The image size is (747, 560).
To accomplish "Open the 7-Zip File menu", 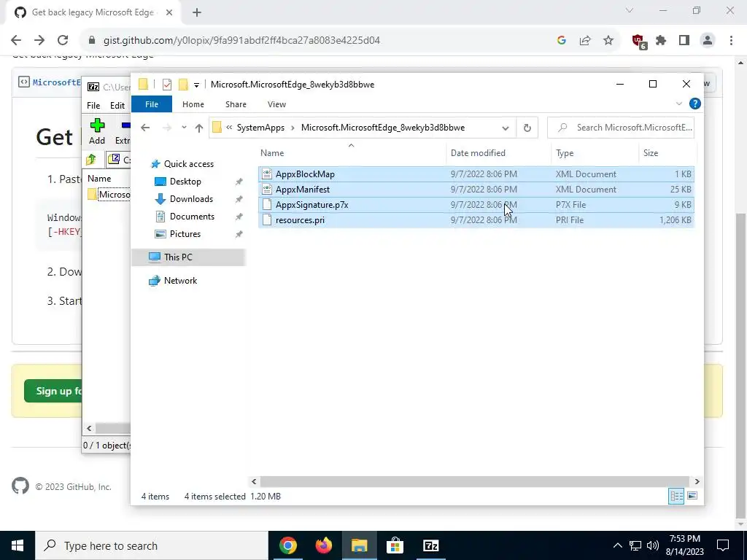I will (x=93, y=106).
